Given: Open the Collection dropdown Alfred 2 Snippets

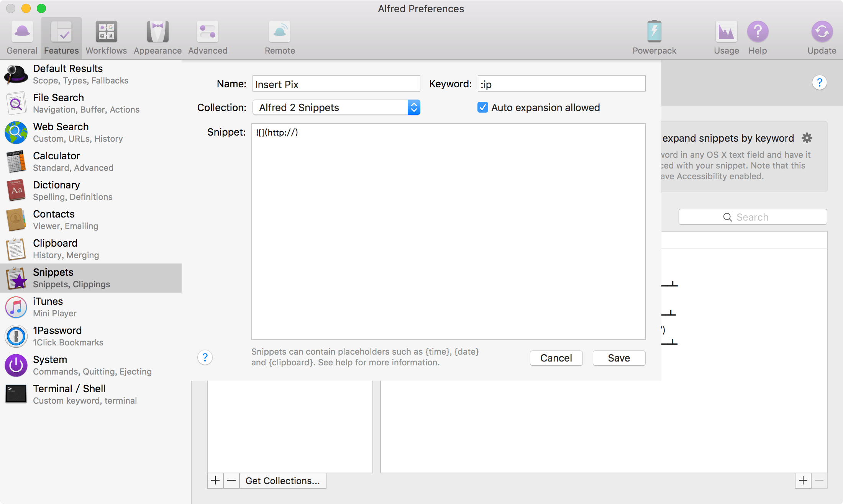Looking at the screenshot, I should pos(336,108).
